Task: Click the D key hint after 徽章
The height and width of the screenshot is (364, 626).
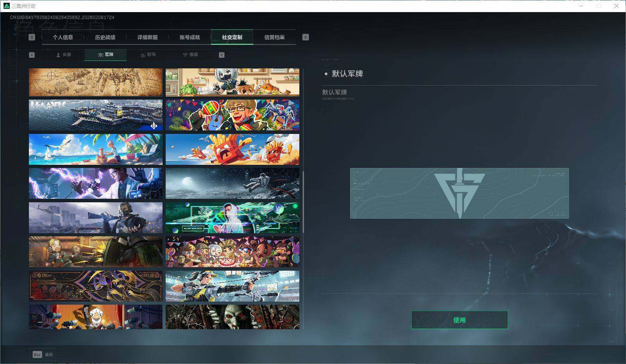Action: point(222,55)
